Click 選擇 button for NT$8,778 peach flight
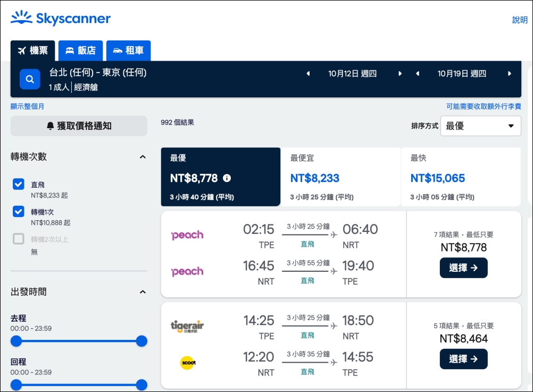Viewport: 533px width, 392px height. pyautogui.click(x=464, y=268)
